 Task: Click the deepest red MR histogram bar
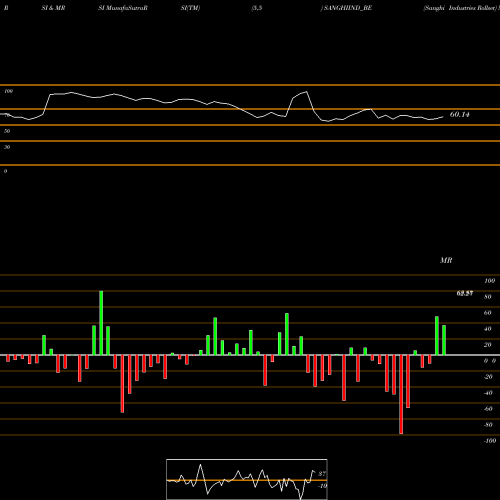[x=401, y=394]
